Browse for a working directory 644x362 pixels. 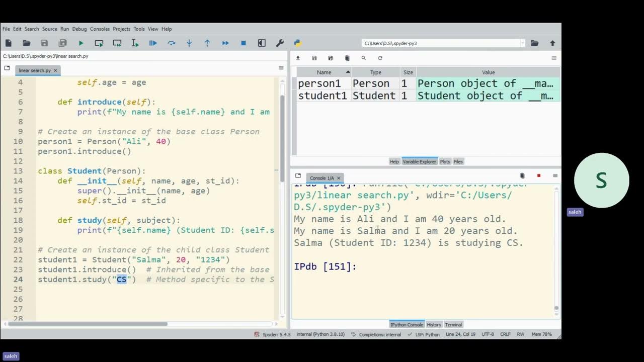coord(534,43)
